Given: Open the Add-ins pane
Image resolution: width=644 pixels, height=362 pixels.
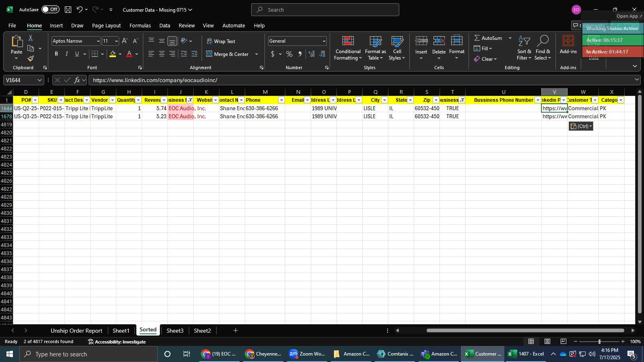Looking at the screenshot, I should [568, 45].
